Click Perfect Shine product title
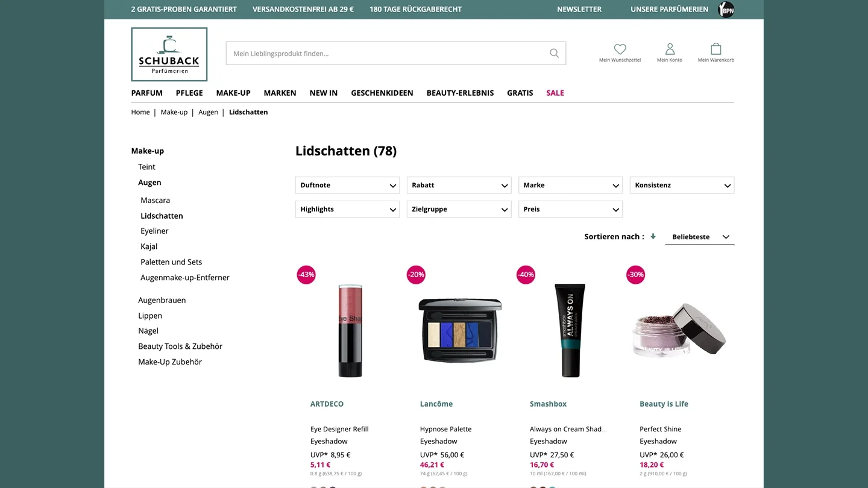Screen dimensions: 868x488 [x=661, y=429]
